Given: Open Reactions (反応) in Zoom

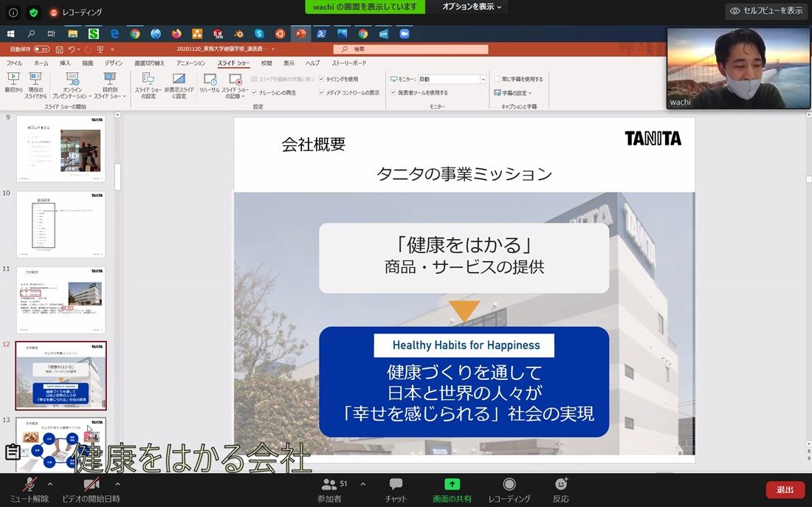Looking at the screenshot, I should pos(561,490).
